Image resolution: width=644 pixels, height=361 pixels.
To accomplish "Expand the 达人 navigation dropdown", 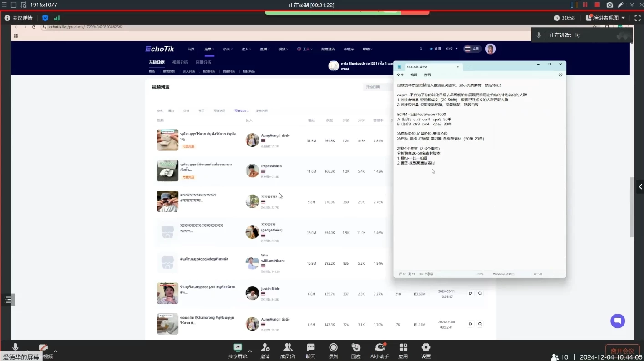I will coord(246,49).
